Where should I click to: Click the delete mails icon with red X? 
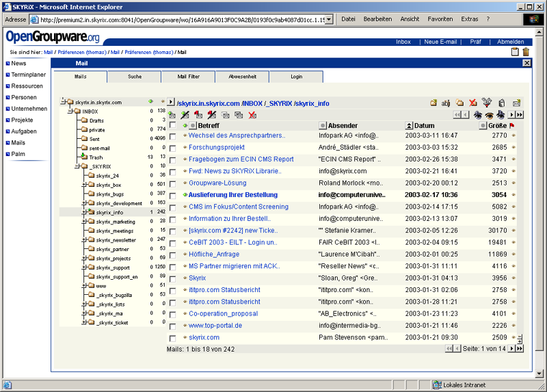coord(252,115)
